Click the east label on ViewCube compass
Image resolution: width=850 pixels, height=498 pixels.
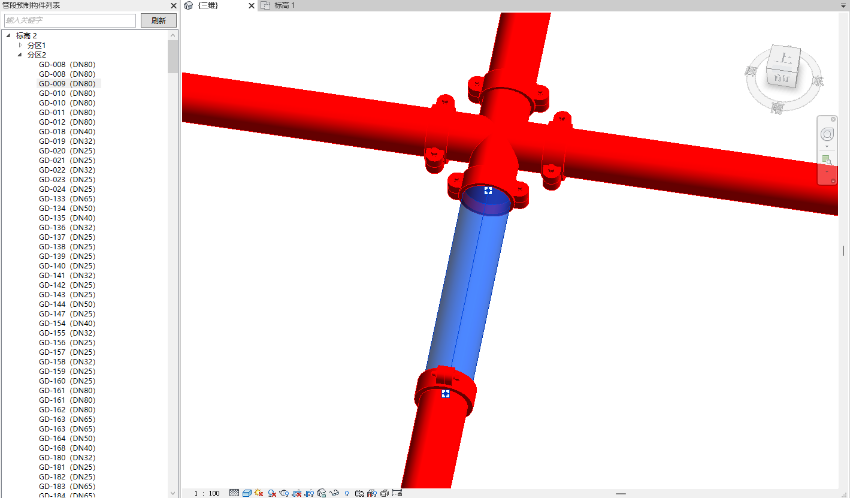coord(818,81)
